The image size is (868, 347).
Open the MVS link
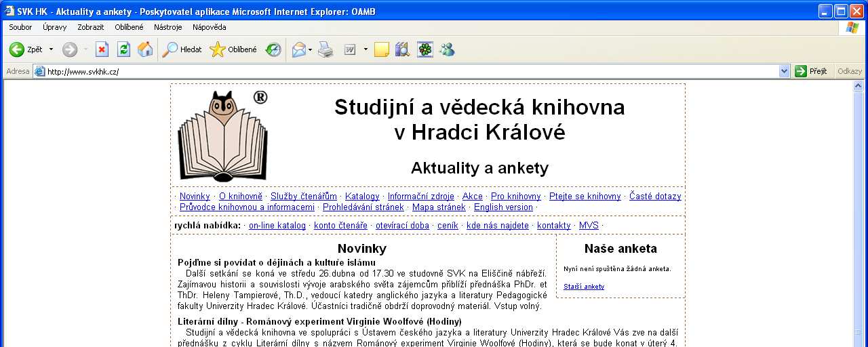[x=589, y=226]
